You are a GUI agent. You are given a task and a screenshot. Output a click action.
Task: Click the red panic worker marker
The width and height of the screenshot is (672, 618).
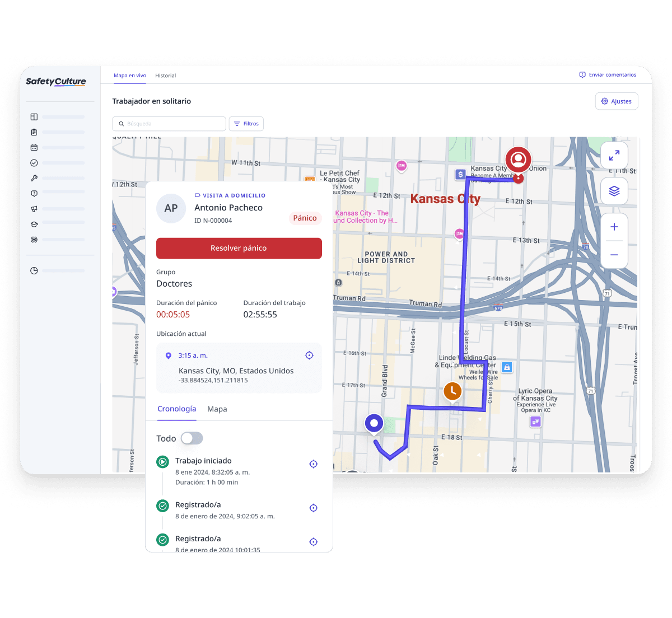[x=518, y=160]
